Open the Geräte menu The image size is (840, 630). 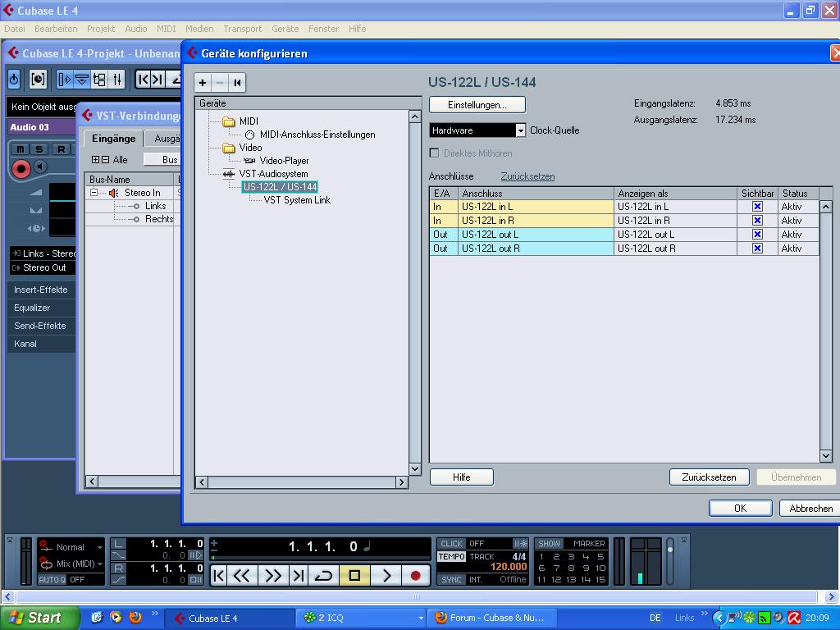285,29
